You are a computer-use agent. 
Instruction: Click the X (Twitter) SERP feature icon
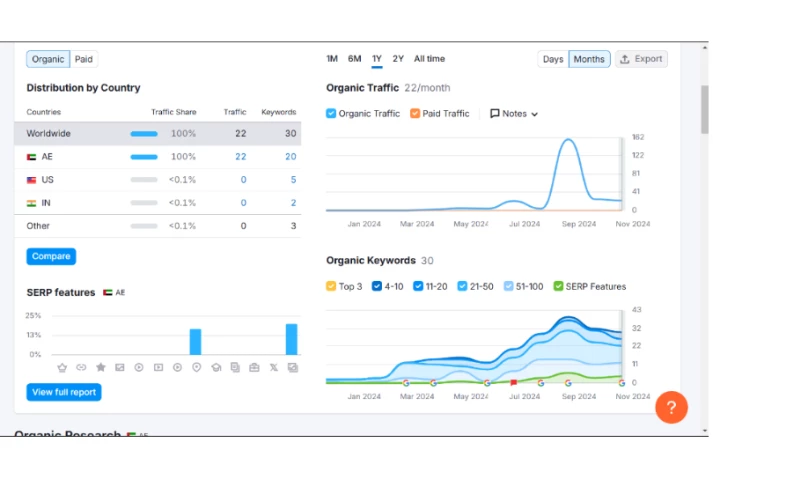point(273,367)
